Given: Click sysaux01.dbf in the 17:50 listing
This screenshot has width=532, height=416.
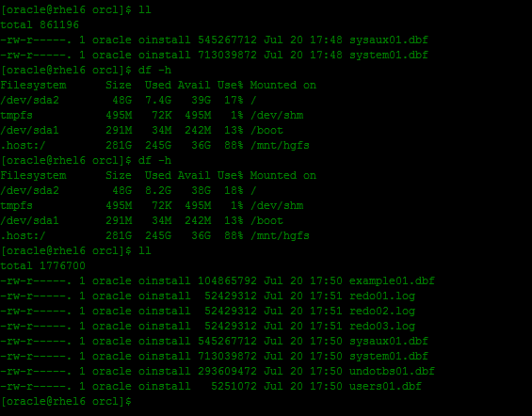Looking at the screenshot, I should click(389, 341).
